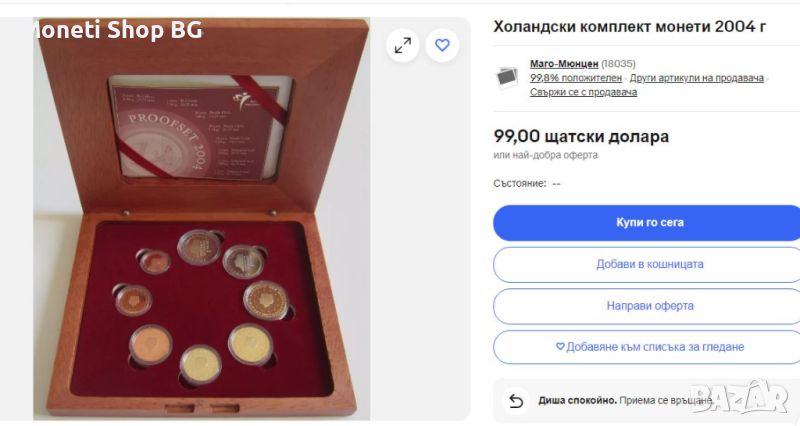Click the Купи го сега button
This screenshot has height=426, width=800.
(x=648, y=222)
